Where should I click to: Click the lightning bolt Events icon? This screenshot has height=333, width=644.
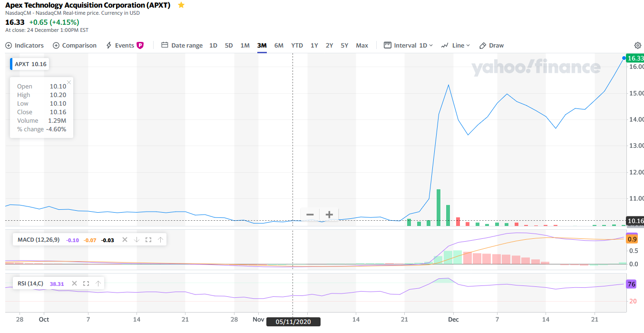[x=108, y=46]
